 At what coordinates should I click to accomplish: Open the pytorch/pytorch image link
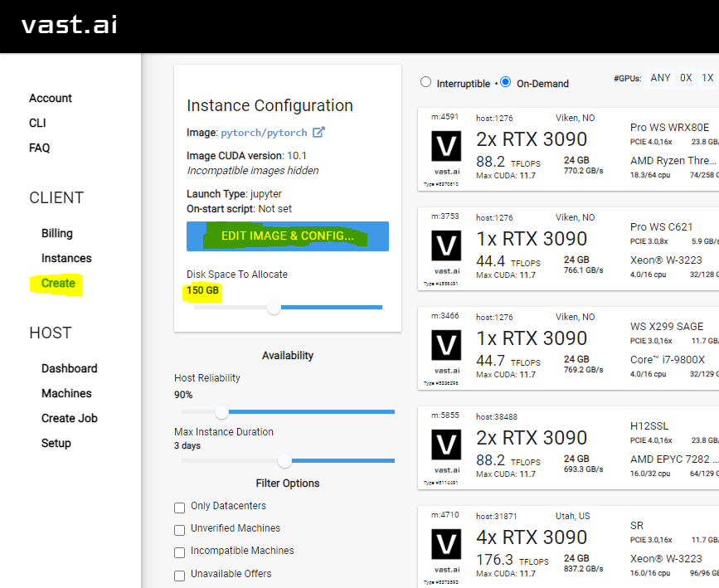tap(264, 133)
